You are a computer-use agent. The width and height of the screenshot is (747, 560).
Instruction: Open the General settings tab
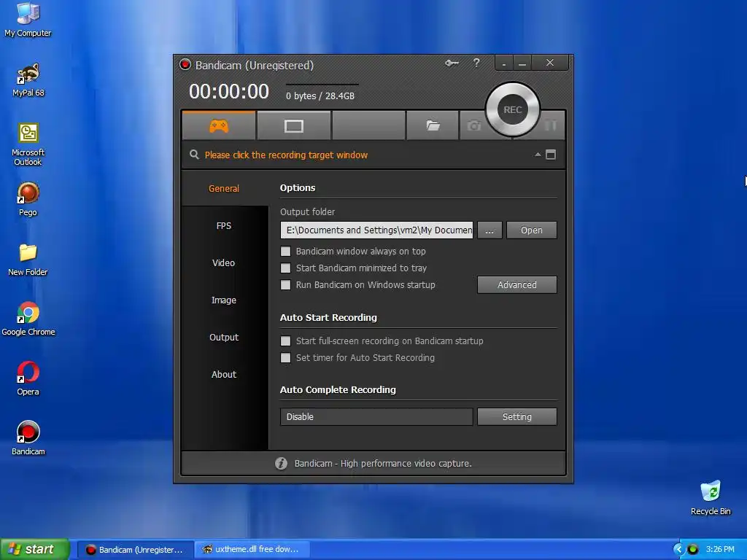(224, 189)
